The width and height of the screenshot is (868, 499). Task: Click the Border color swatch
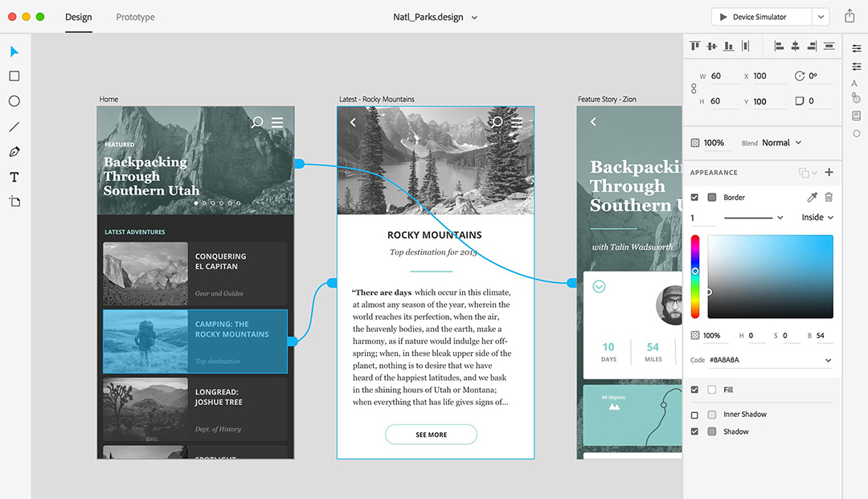pos(712,197)
